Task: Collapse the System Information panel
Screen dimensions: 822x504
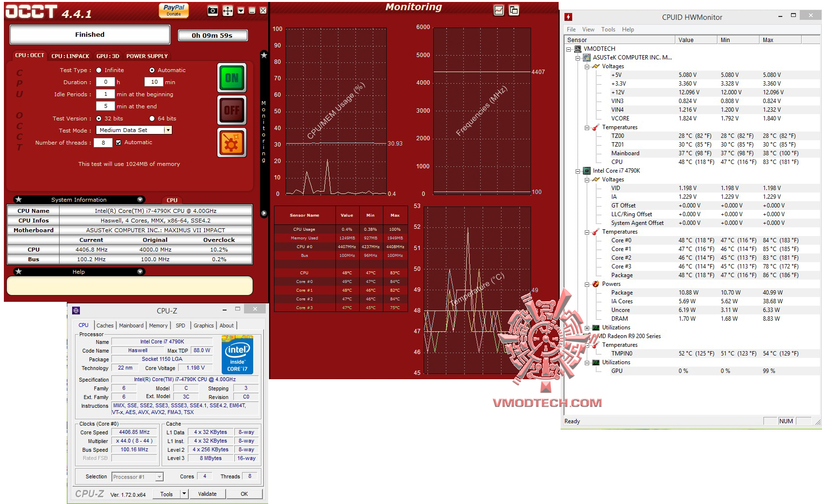Action: click(140, 199)
